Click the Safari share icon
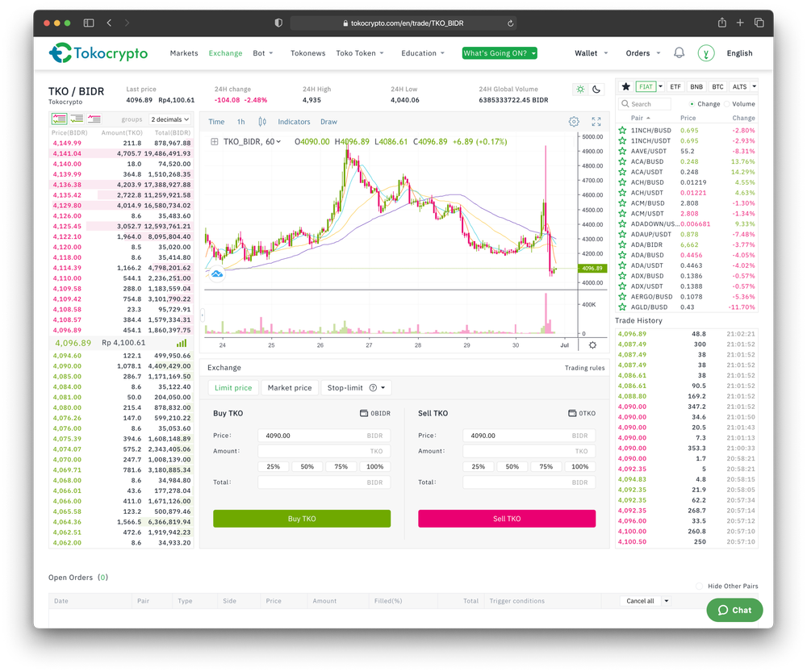 [722, 23]
